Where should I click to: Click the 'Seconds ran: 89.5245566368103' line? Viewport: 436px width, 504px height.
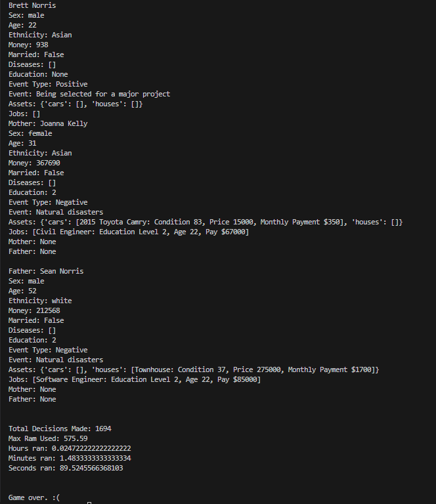(x=66, y=468)
